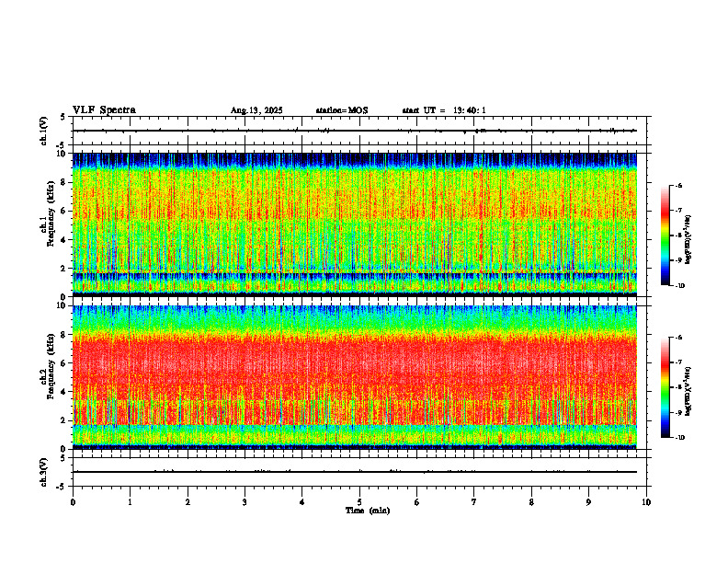Viewport: 728px width, 563px height.
Task: Click the "start UT = 13:40: 1" text
Action: (x=444, y=110)
